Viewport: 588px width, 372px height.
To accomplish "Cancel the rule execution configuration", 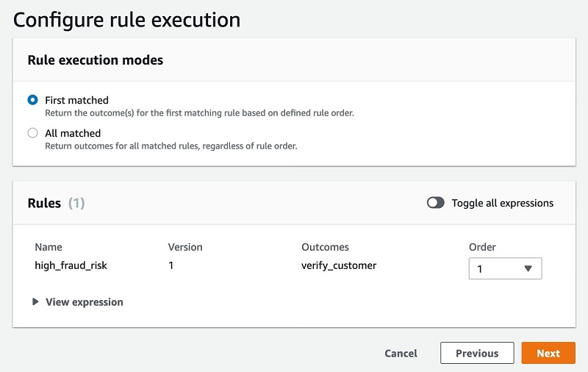I will click(x=401, y=353).
